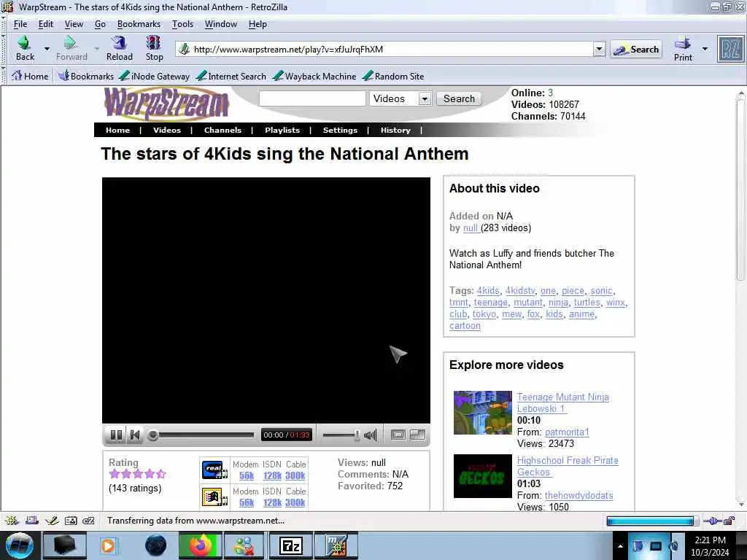Screen dimensions: 747x560
Task: Open the iNode Gateway bookmark
Action: 154,76
